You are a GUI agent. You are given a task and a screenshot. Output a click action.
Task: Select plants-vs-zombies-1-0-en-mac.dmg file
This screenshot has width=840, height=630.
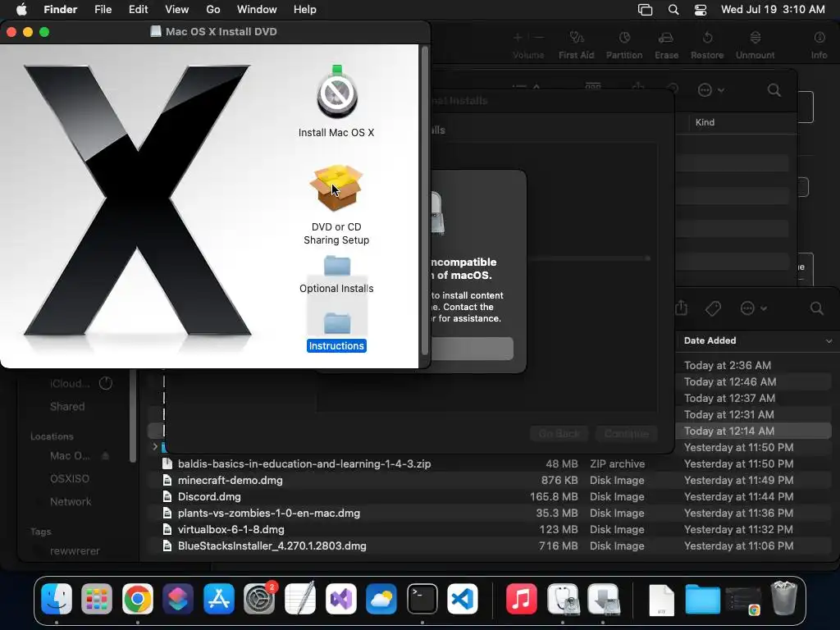pos(489,514)
